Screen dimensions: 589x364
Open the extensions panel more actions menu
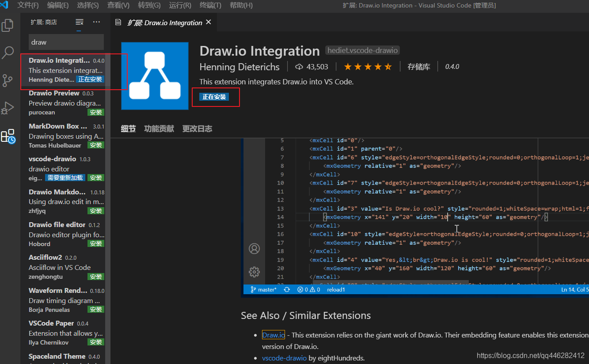(96, 22)
